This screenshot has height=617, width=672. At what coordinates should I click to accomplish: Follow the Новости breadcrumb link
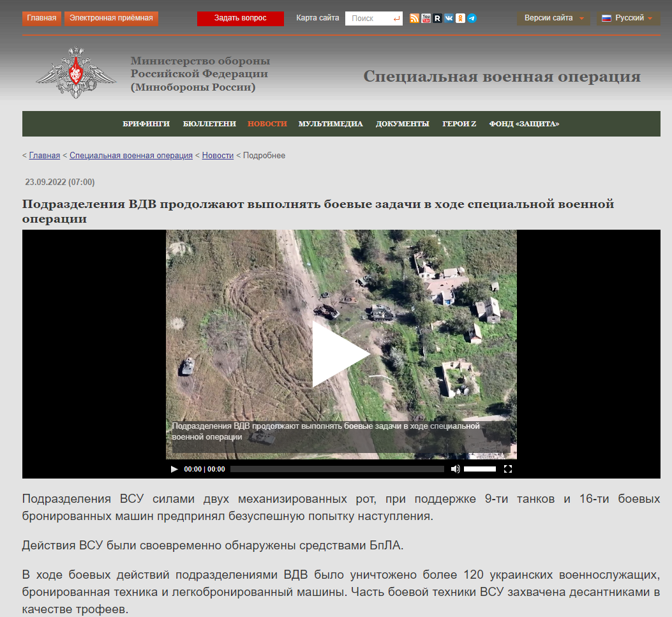click(218, 156)
